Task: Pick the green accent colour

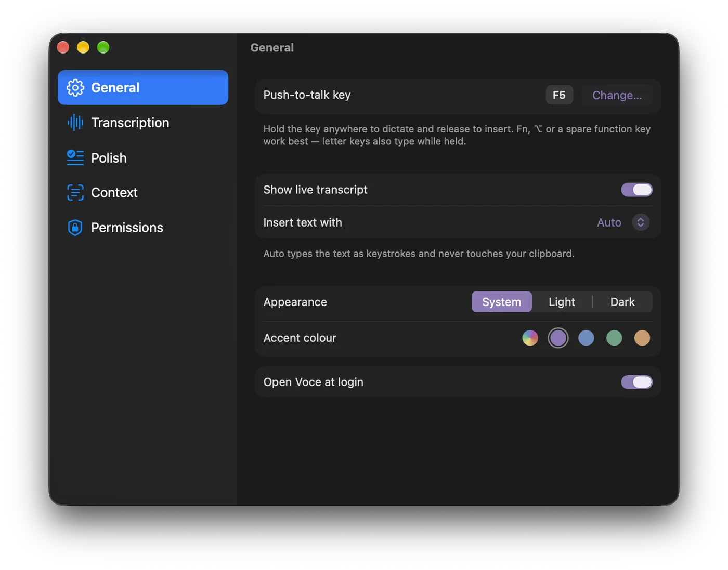Action: point(614,338)
